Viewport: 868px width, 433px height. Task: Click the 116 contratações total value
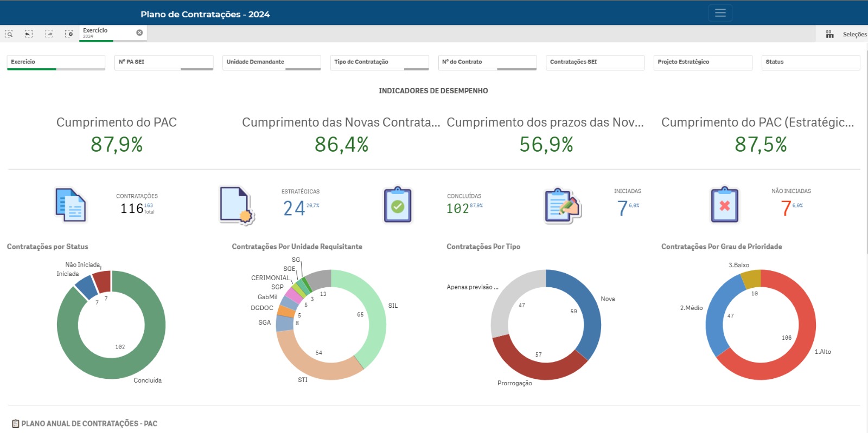click(x=132, y=209)
